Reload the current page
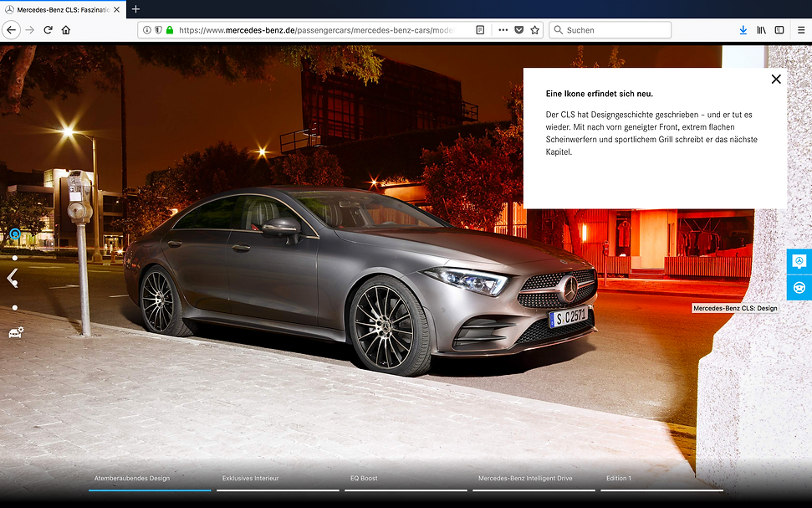Viewport: 812px width, 508px height. 49,30
